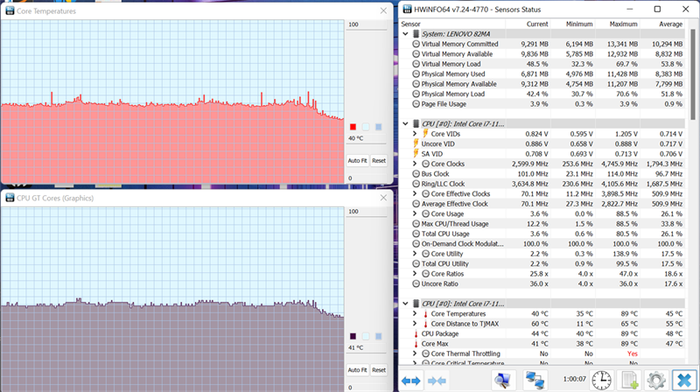Click the red color swatch in Core Temperatures
The image size is (700, 392).
353,127
